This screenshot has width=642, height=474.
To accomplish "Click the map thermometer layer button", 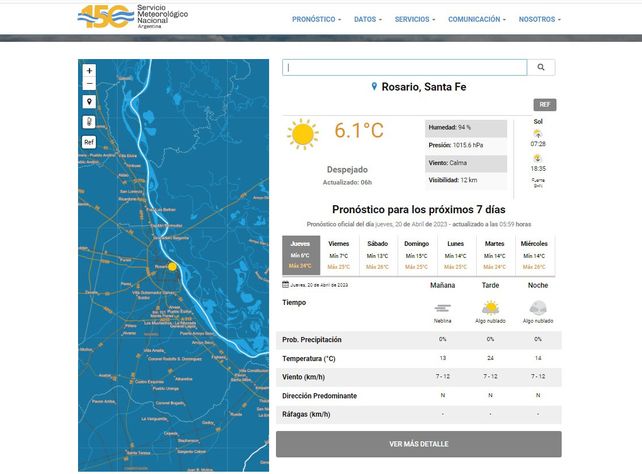I will coord(89,122).
